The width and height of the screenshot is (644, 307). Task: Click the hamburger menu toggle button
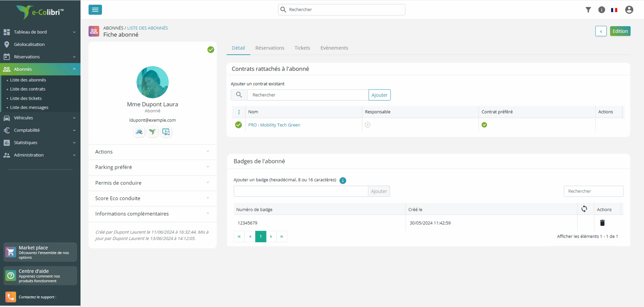[x=95, y=10]
